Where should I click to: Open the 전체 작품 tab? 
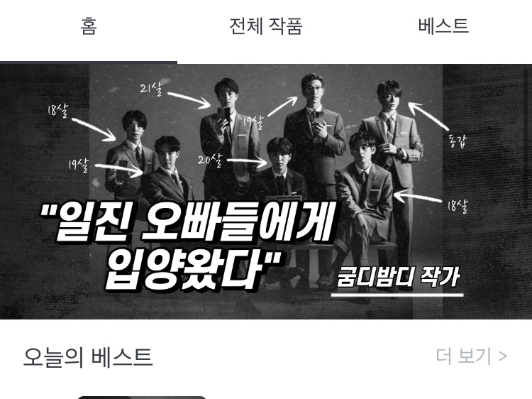click(266, 26)
